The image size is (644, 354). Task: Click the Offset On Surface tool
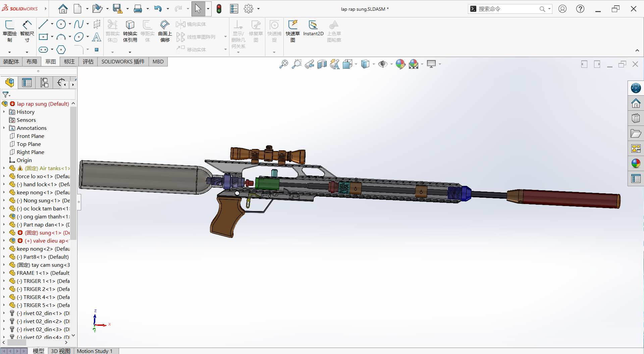(165, 31)
